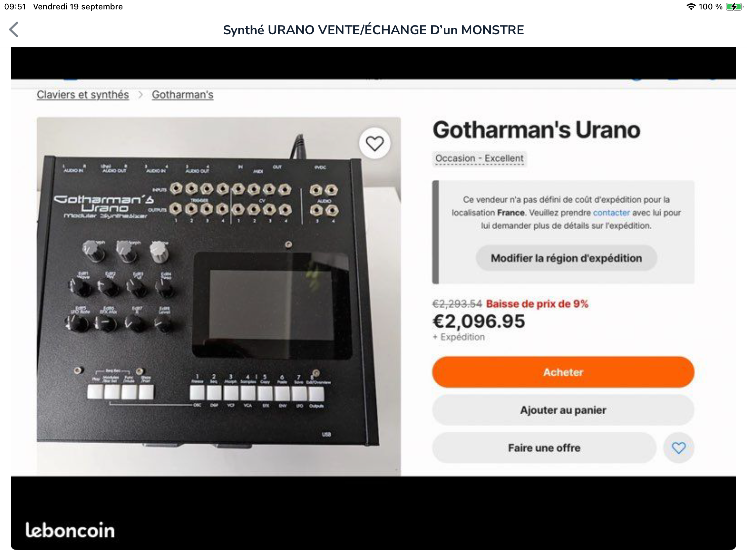Viewport: 747px width, 560px height.
Task: Tap the Baisse de prix de 9% label
Action: 537,304
